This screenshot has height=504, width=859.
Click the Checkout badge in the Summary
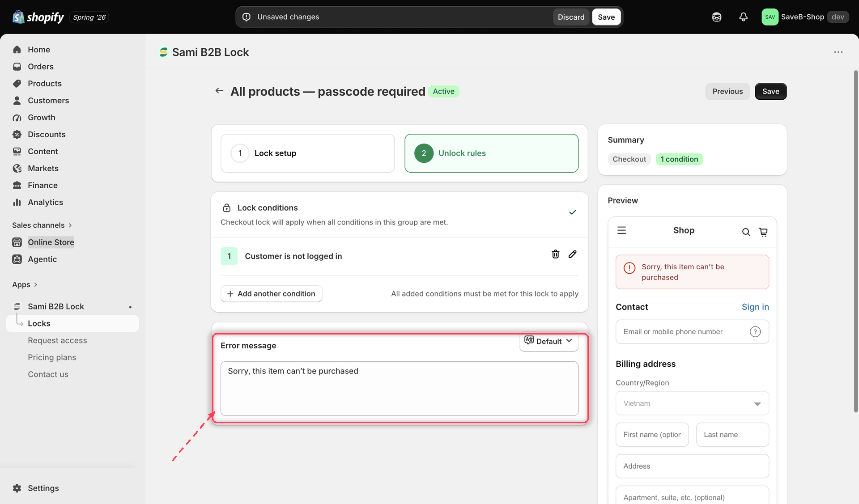[629, 159]
